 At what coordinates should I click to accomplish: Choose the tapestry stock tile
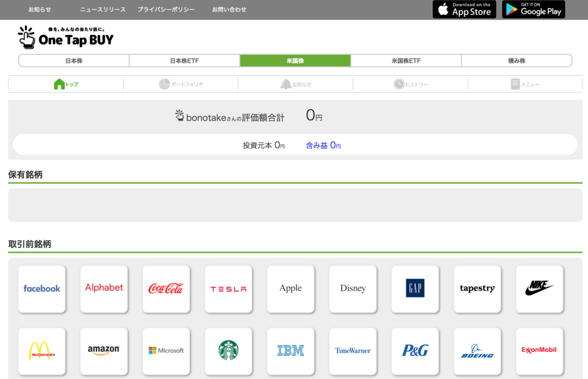coord(478,289)
